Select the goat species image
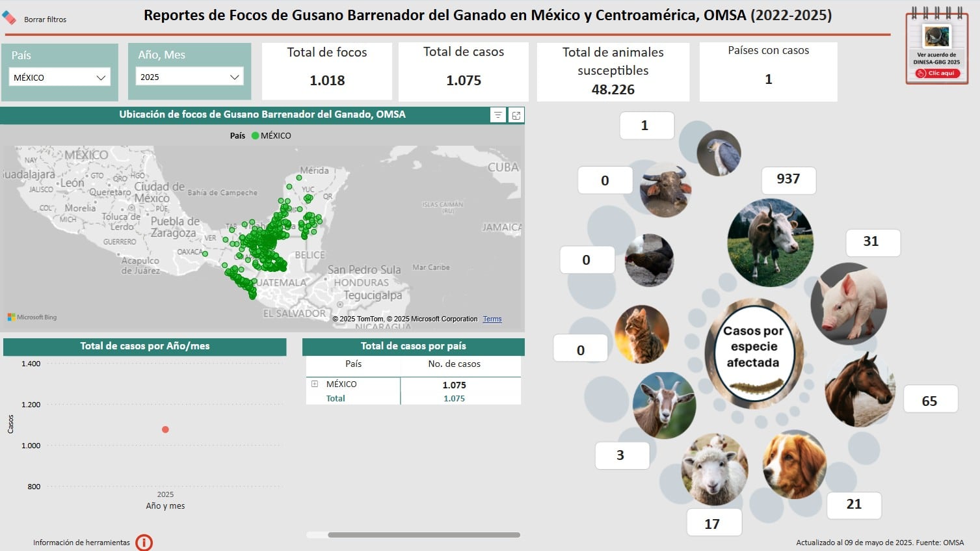This screenshot has width=980, height=551. tap(664, 405)
